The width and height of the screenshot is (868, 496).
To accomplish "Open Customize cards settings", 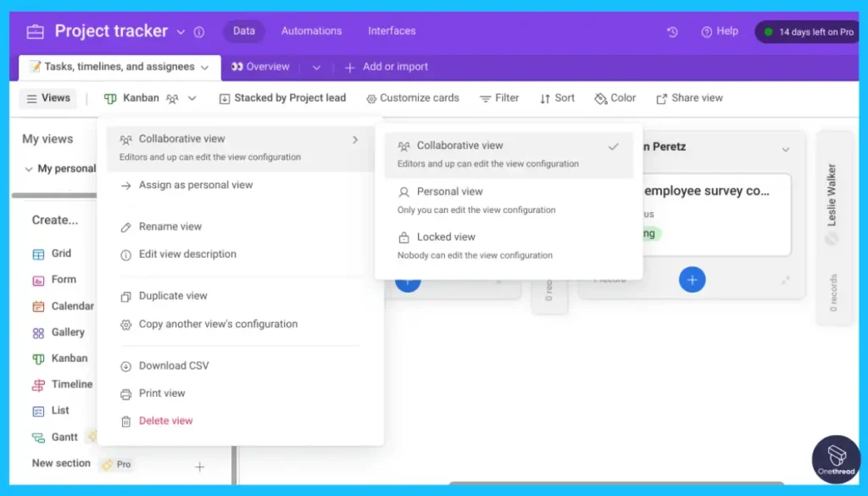I will pos(413,98).
